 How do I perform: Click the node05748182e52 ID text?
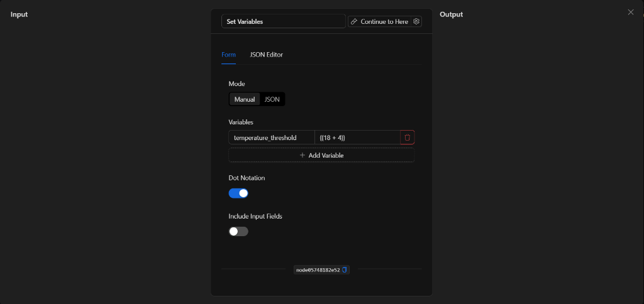click(x=318, y=270)
